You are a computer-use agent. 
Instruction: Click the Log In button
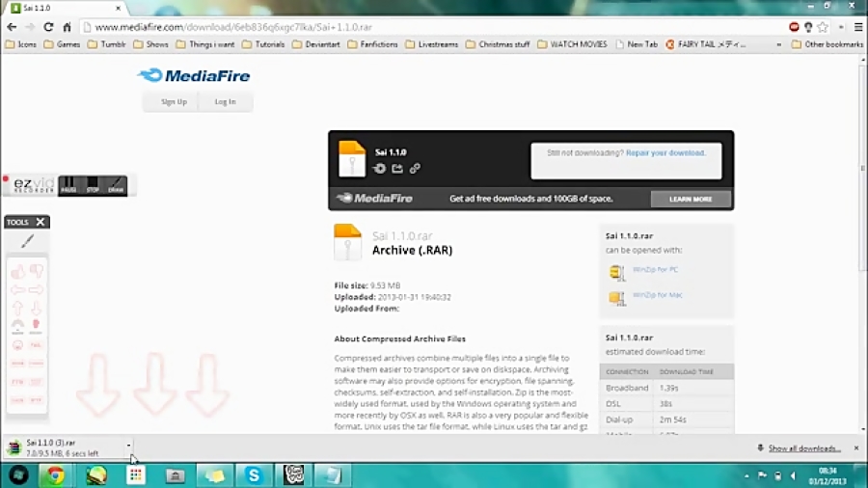[226, 102]
